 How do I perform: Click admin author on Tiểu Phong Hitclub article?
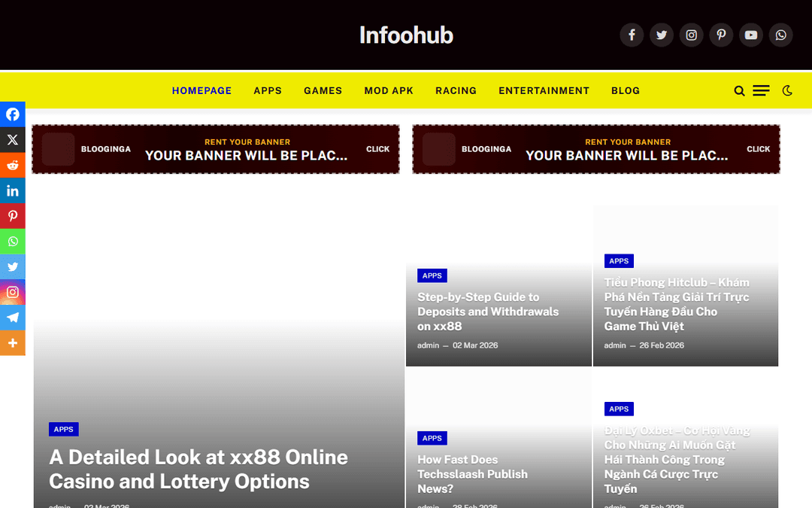615,345
